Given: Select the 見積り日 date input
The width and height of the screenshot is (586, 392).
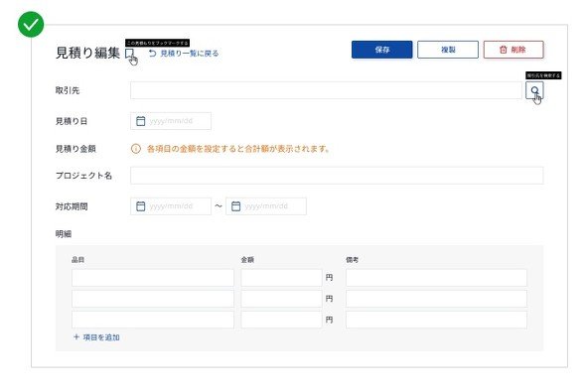Looking at the screenshot, I should point(171,121).
